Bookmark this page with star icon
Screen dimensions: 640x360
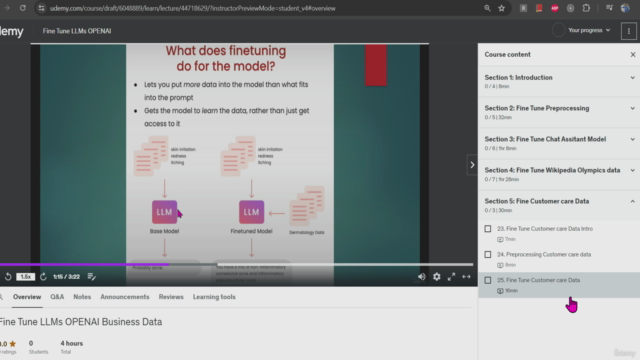click(x=502, y=8)
